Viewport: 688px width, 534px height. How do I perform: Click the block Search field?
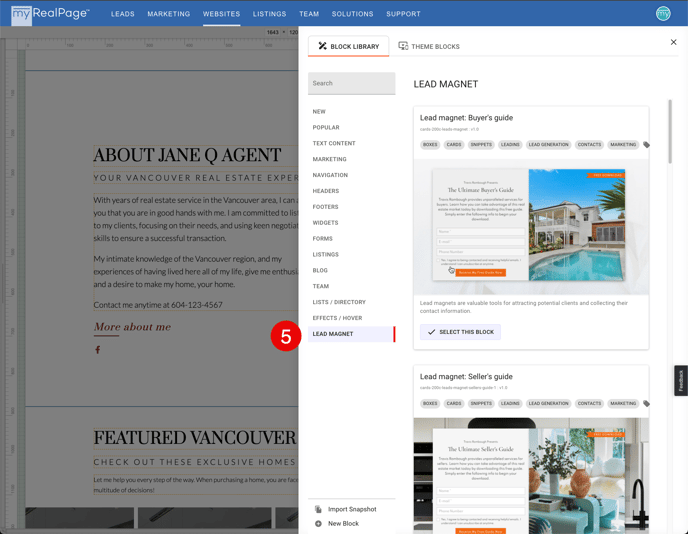351,83
